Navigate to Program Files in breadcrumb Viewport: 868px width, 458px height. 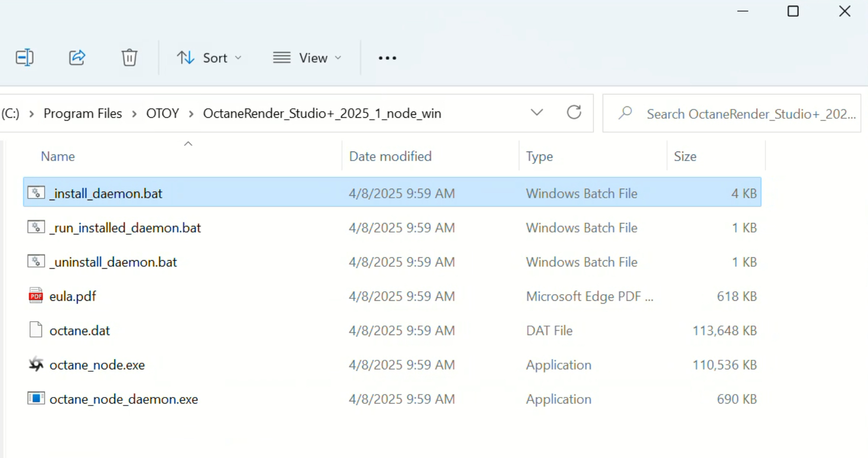click(83, 113)
